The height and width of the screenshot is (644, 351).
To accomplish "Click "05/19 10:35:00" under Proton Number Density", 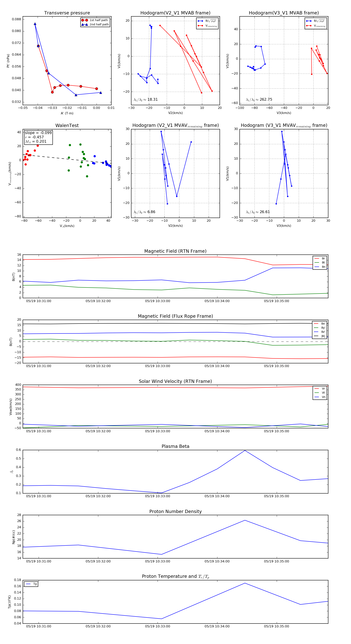I will [x=276, y=561].
